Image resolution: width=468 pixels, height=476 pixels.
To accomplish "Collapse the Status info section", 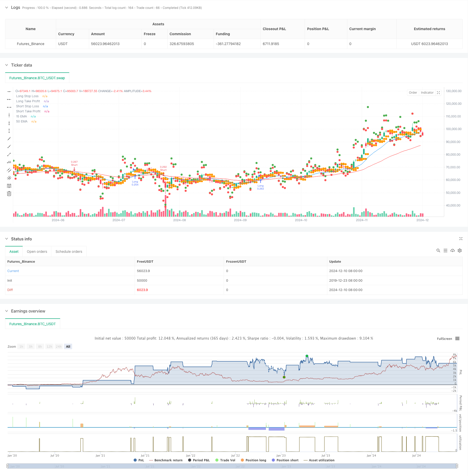I will (7, 239).
